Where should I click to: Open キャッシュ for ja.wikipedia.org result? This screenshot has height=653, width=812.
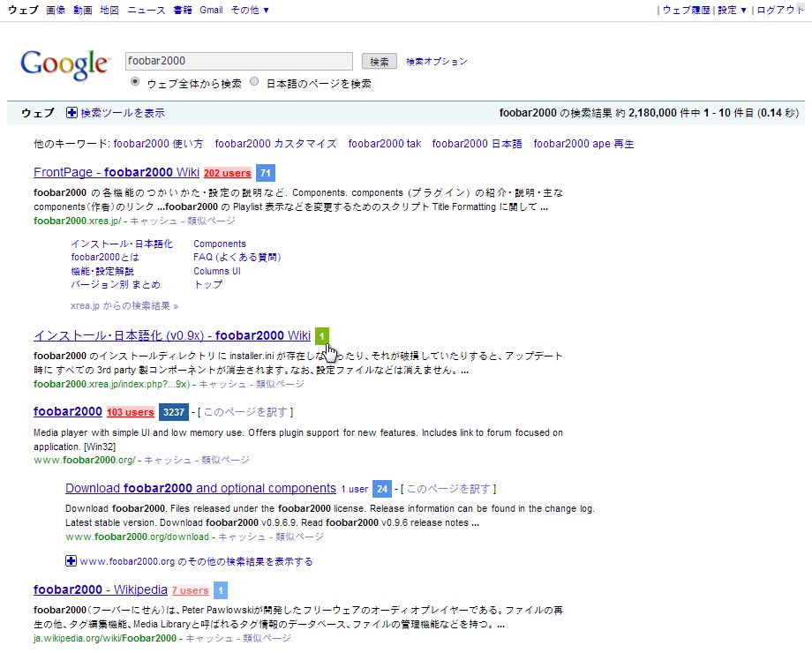coord(209,639)
